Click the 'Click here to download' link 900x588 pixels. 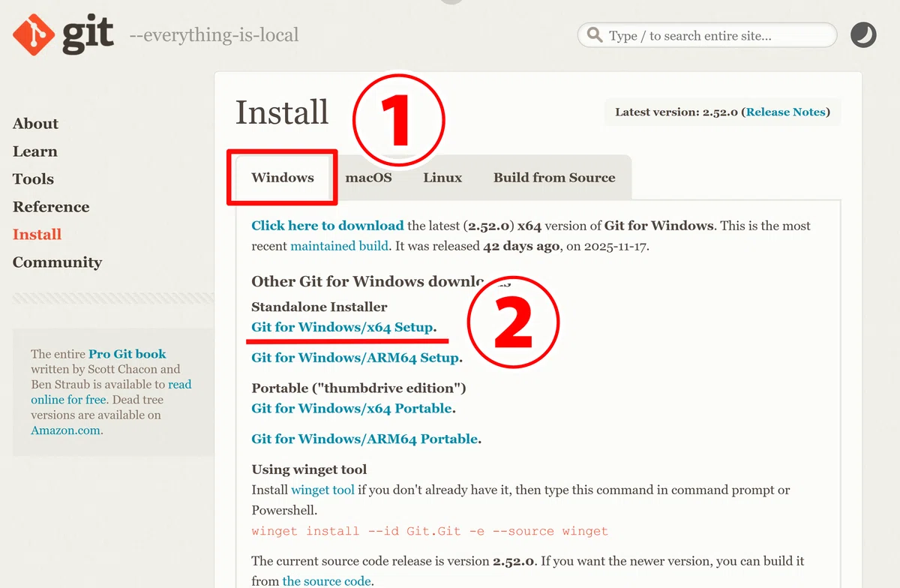pyautogui.click(x=328, y=225)
